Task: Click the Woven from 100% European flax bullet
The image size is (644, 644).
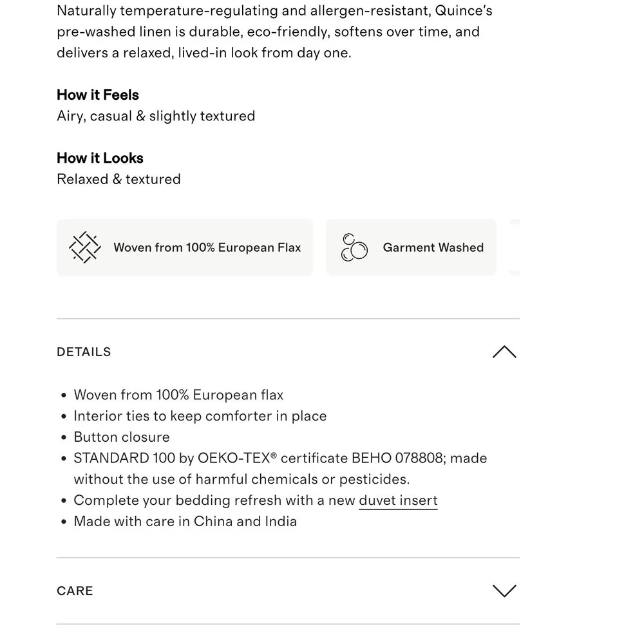Action: (x=178, y=395)
